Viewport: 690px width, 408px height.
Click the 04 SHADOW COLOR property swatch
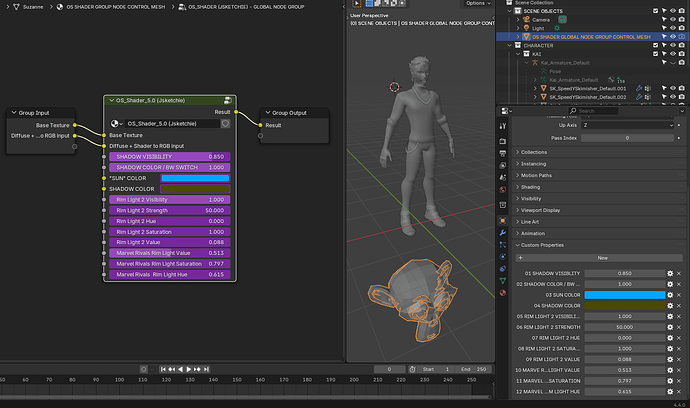(624, 305)
